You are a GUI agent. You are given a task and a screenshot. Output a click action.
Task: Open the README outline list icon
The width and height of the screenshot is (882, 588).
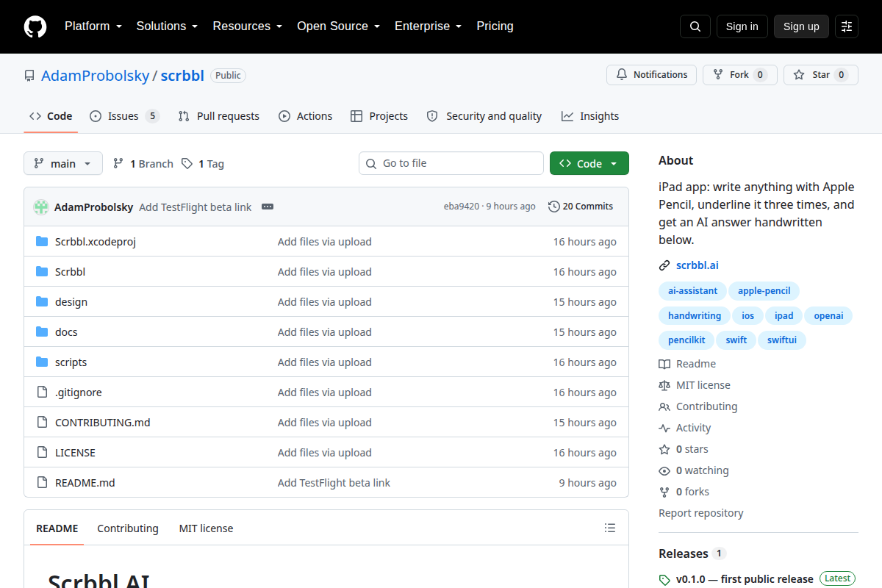[x=610, y=528]
